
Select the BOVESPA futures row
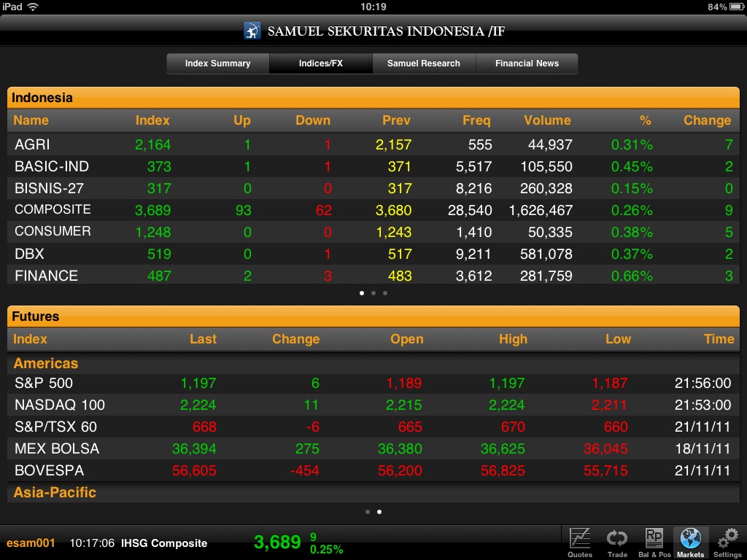[x=373, y=470]
